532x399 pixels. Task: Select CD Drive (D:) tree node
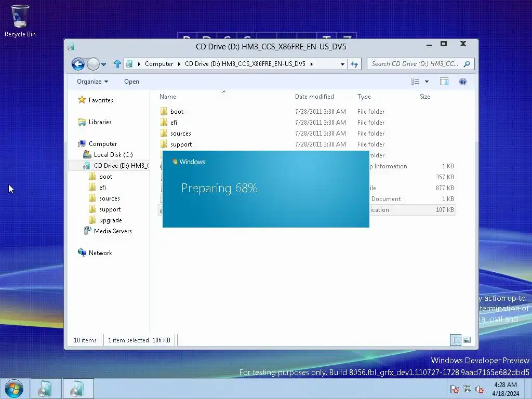click(121, 166)
